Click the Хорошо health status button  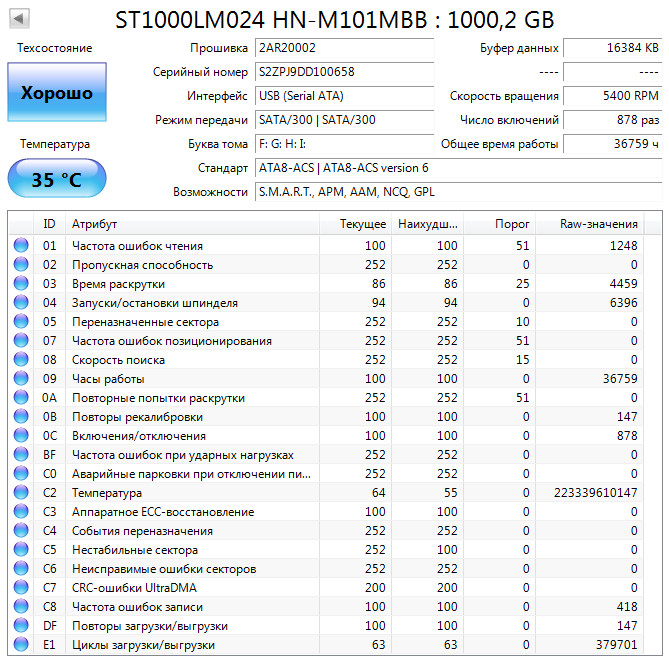tap(57, 92)
